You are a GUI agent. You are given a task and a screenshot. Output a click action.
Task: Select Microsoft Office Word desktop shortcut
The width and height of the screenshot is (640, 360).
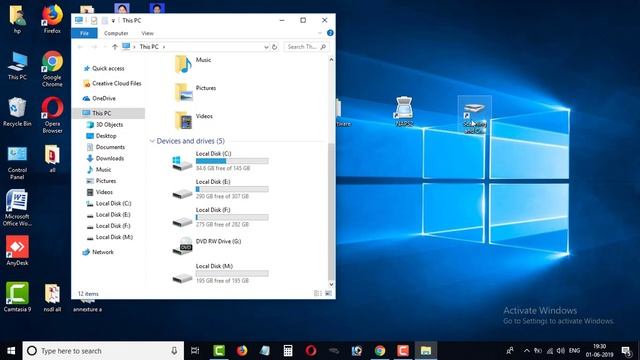17,208
